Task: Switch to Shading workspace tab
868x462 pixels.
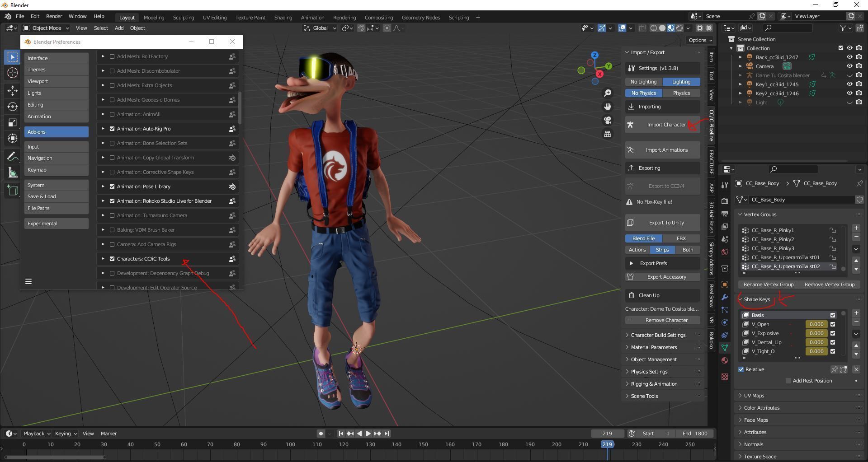Action: [x=283, y=18]
